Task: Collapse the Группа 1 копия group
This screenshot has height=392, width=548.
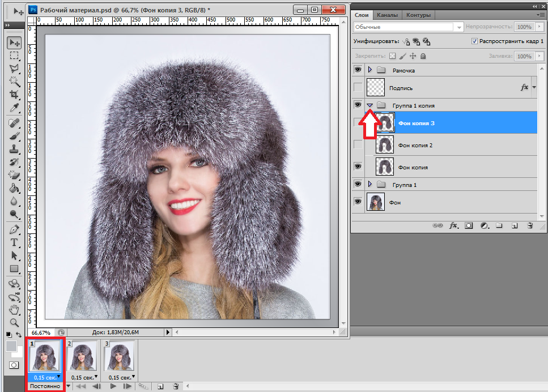Action: click(370, 105)
